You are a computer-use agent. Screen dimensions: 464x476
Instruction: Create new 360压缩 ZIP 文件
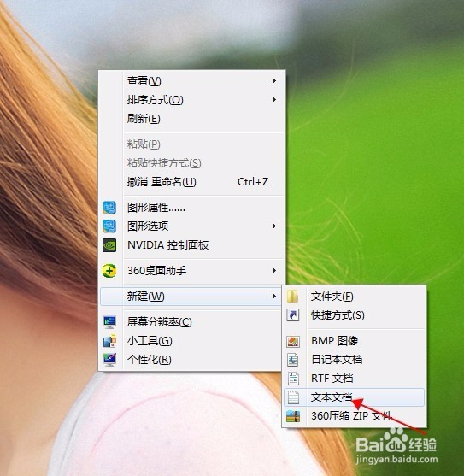pyautogui.click(x=354, y=416)
